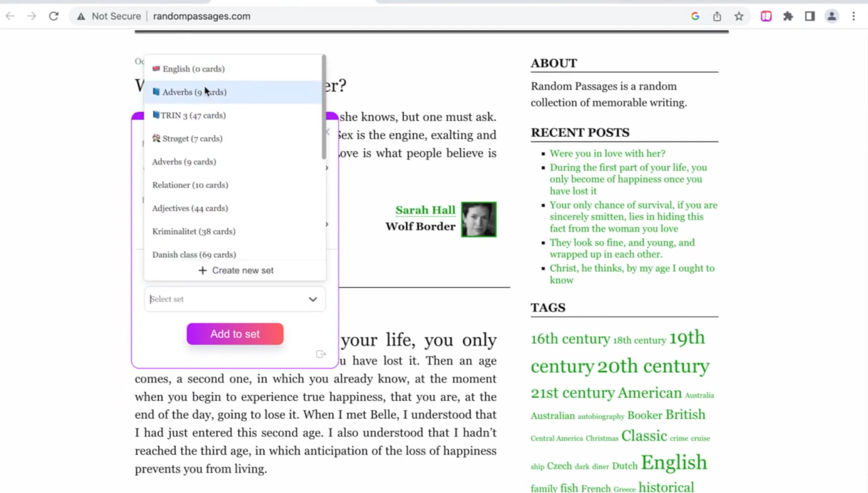Open the browser side panel icon
Image resolution: width=868 pixels, height=493 pixels.
pos(809,16)
